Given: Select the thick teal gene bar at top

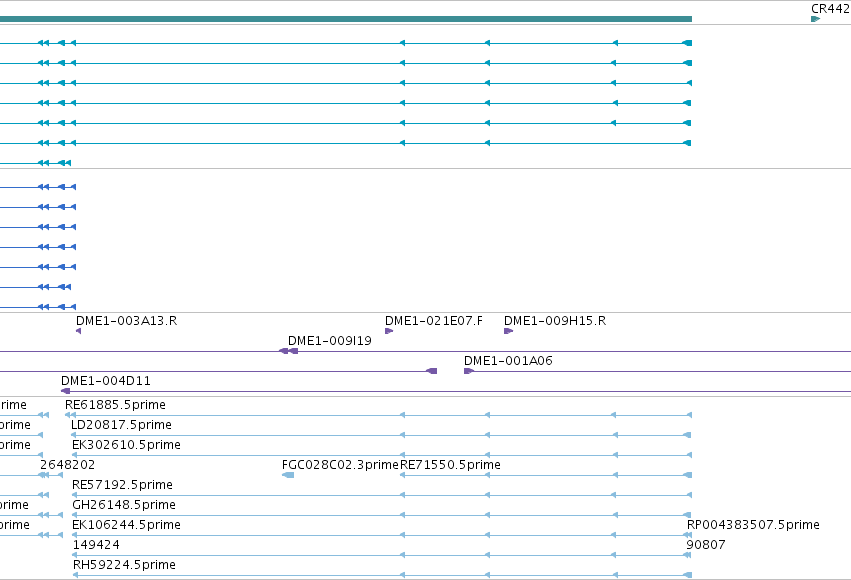Looking at the screenshot, I should click(x=346, y=19).
